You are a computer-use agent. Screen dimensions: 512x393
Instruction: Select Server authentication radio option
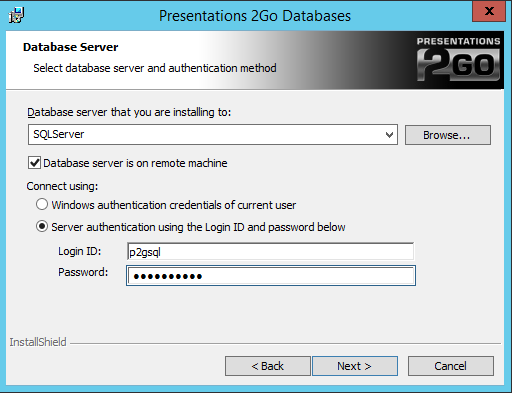pos(42,227)
